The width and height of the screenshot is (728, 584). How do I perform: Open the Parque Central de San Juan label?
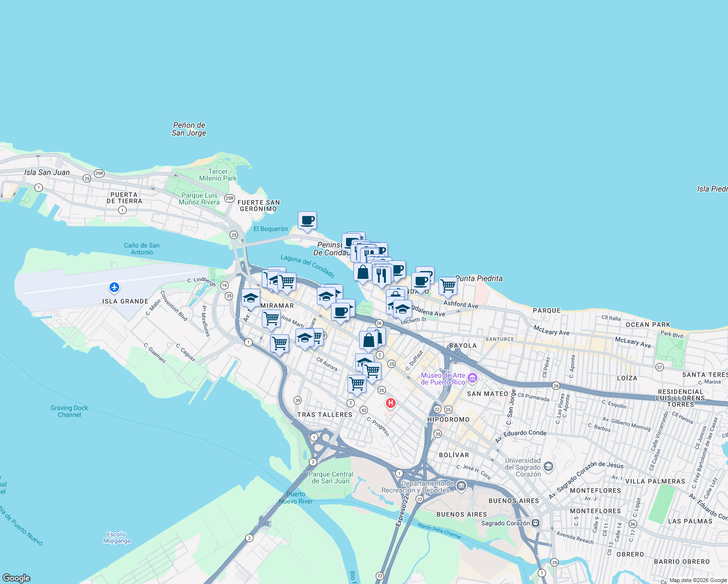point(331,477)
